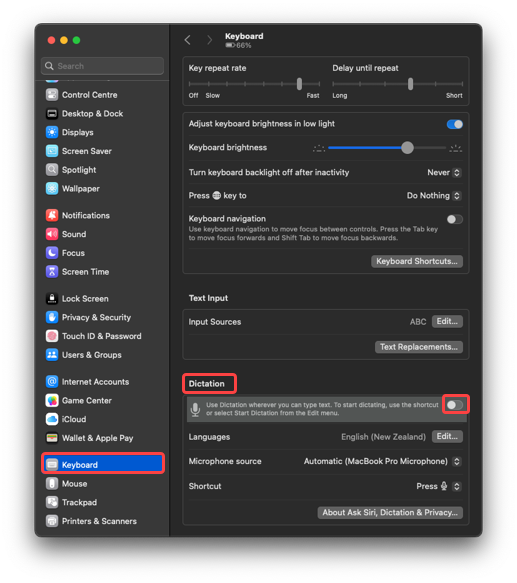Image resolution: width=517 pixels, height=583 pixels.
Task: Enable the Keyboard navigation switch
Action: pyautogui.click(x=455, y=219)
